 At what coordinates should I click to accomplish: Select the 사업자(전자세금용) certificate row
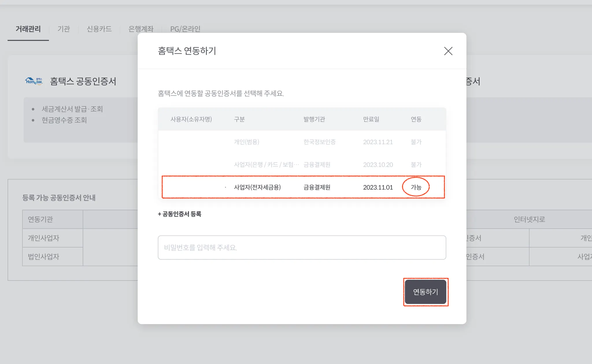257,187
